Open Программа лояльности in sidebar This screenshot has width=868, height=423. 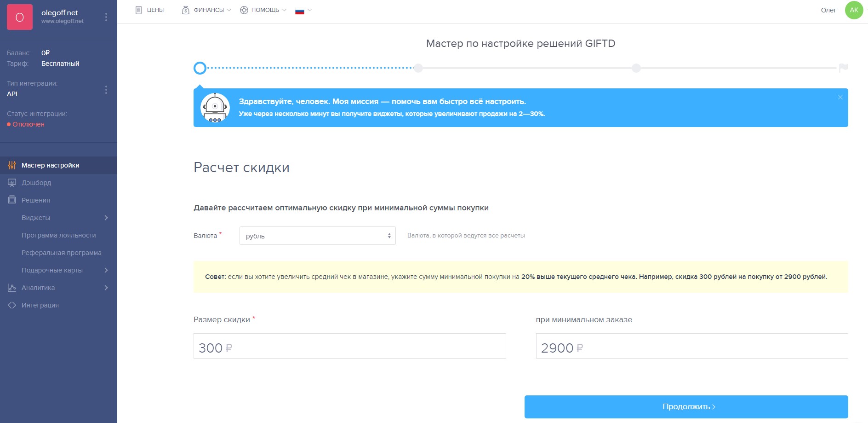[58, 235]
